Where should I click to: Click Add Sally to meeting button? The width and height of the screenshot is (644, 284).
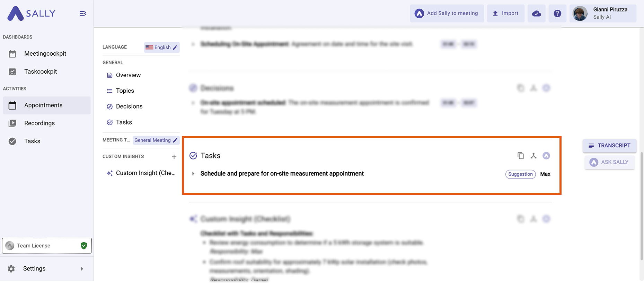point(447,13)
